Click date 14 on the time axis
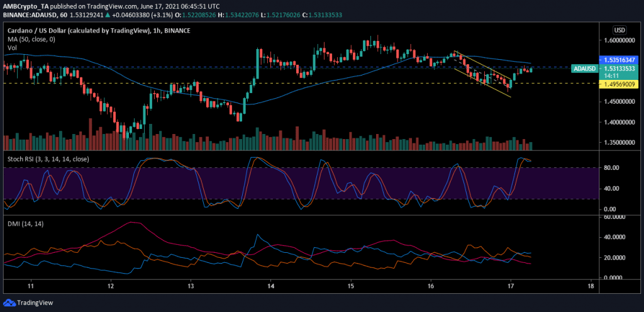Image resolution: width=644 pixels, height=312 pixels. pos(270,285)
